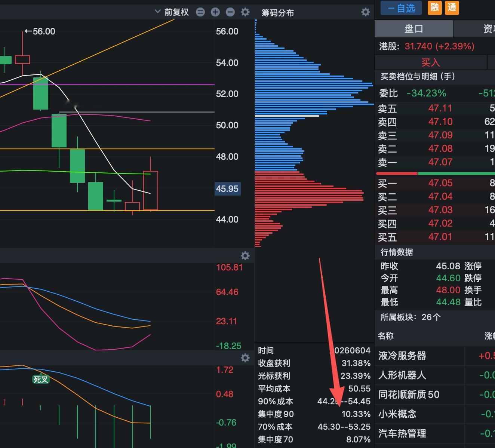Click the buy/sell ratio red-green bar
This screenshot has width=495, height=448.
click(x=436, y=174)
